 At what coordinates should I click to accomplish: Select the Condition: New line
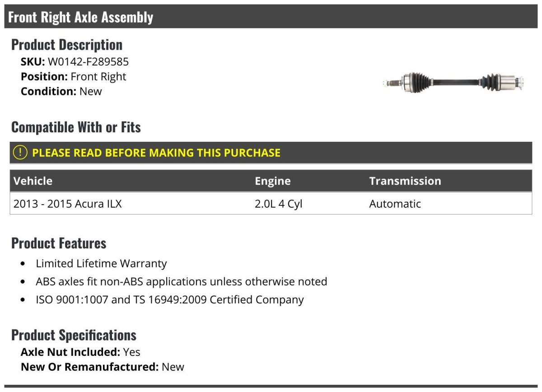[61, 91]
